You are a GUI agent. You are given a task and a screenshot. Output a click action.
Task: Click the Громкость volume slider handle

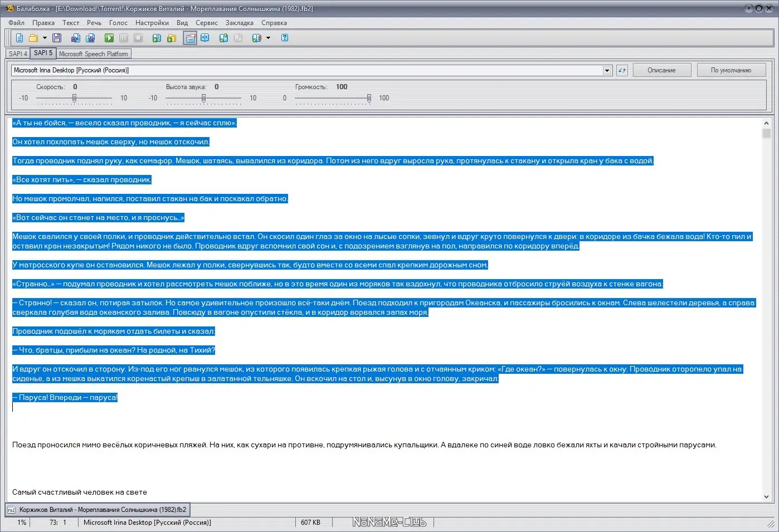point(369,98)
